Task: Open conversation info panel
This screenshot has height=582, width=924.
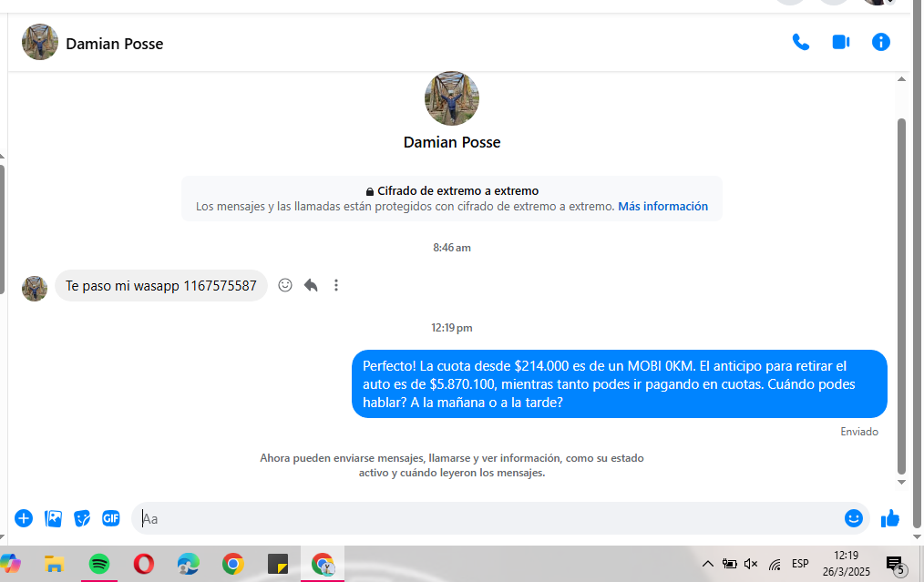Action: click(881, 43)
